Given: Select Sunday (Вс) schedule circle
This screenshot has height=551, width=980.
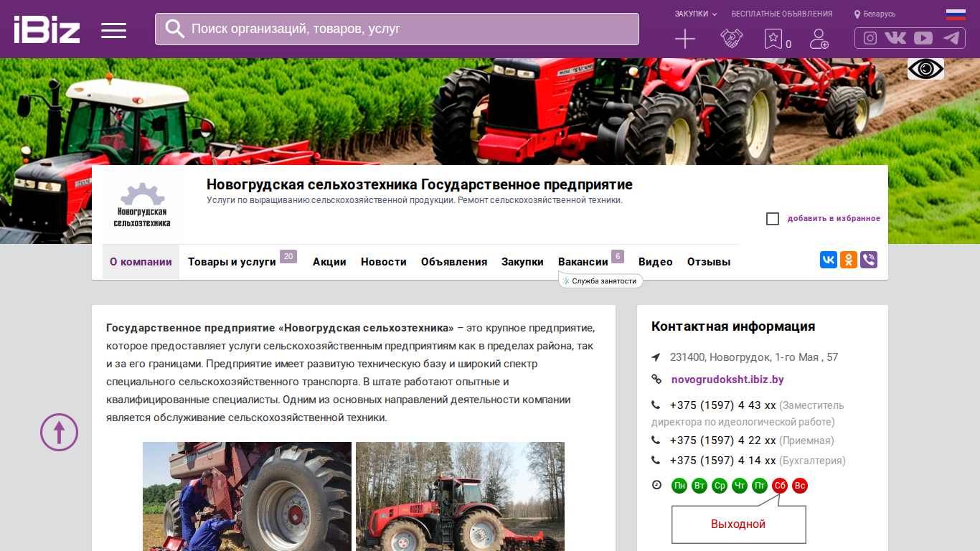Looking at the screenshot, I should tap(800, 486).
